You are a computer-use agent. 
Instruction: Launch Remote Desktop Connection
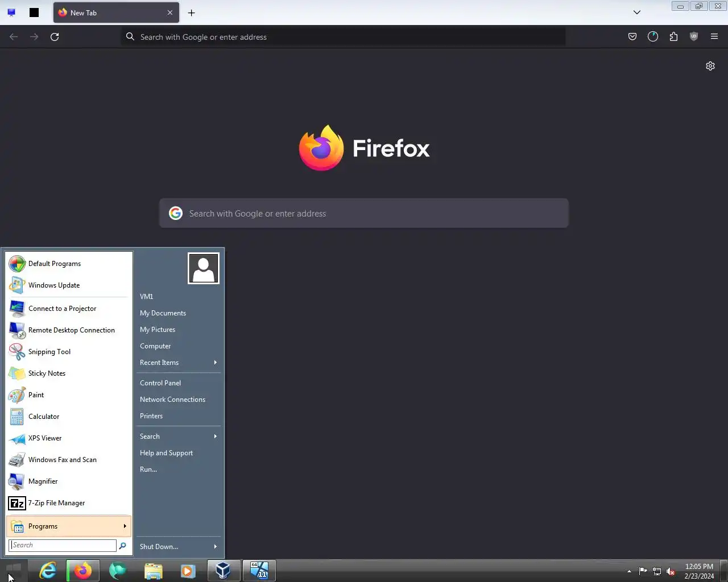pyautogui.click(x=69, y=330)
